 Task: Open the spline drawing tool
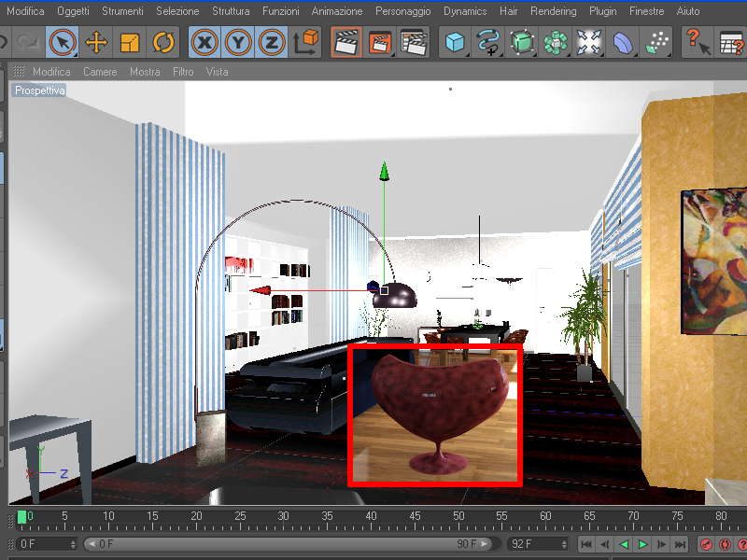coord(488,42)
